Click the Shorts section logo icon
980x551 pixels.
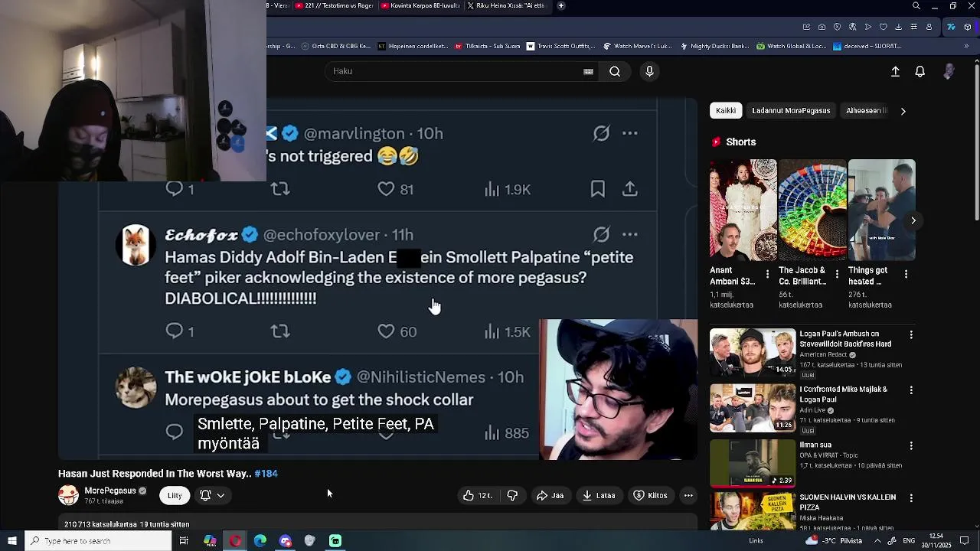tap(717, 142)
